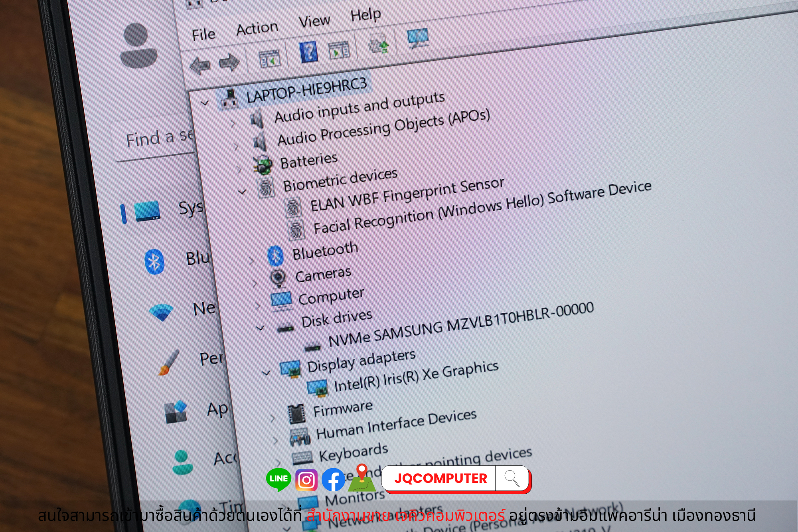Select Audio inputs and outputs label
The width and height of the screenshot is (798, 532).
(x=360, y=108)
